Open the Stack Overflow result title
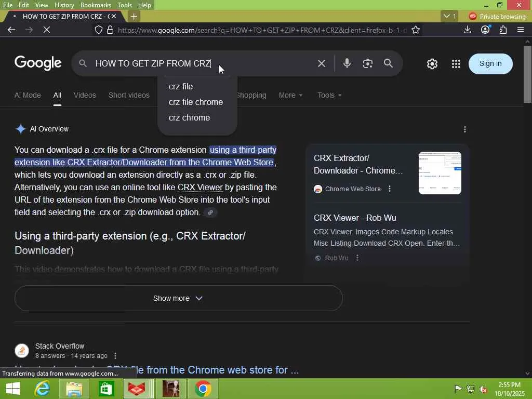The width and height of the screenshot is (532, 399). pyautogui.click(x=157, y=370)
